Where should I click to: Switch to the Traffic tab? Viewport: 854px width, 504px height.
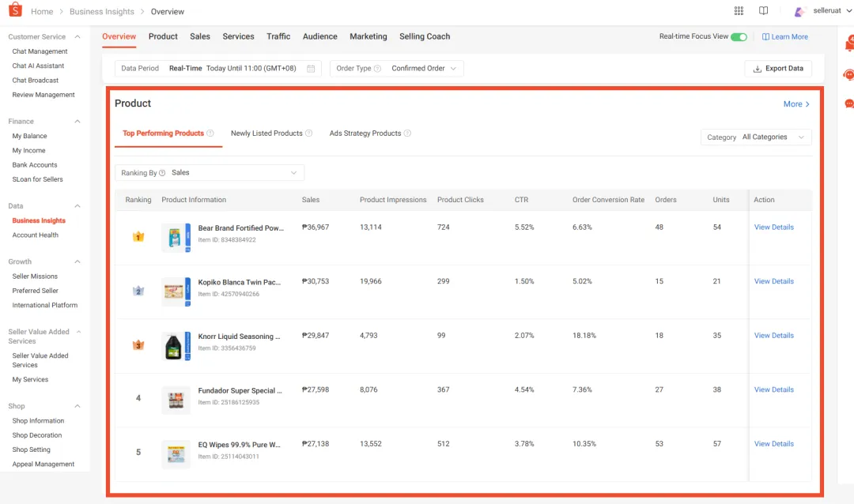(x=278, y=36)
